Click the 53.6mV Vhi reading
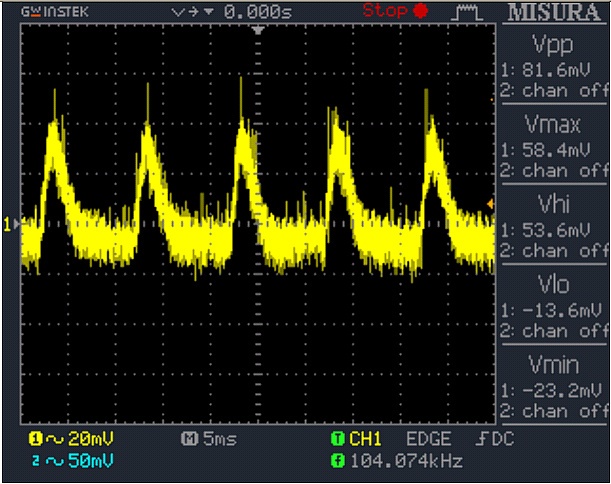Viewport: 611px width, 484px height. tap(556, 230)
